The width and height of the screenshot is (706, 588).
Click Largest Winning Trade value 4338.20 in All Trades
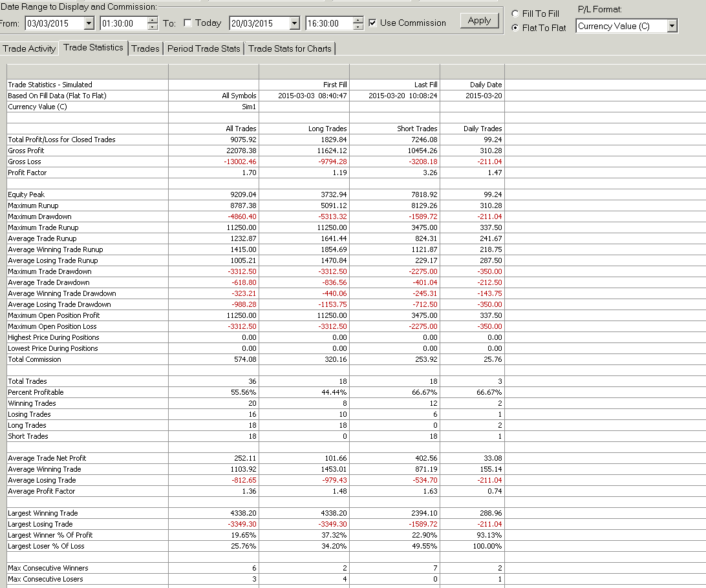click(243, 513)
